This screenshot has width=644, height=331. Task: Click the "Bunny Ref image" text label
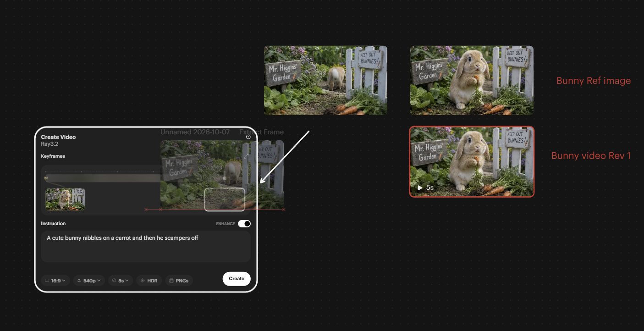pyautogui.click(x=594, y=81)
